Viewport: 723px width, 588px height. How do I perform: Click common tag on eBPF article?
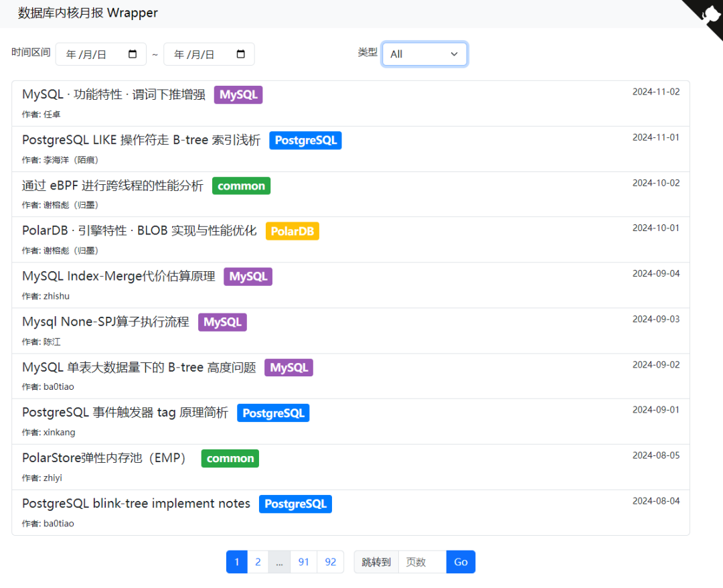click(x=241, y=186)
